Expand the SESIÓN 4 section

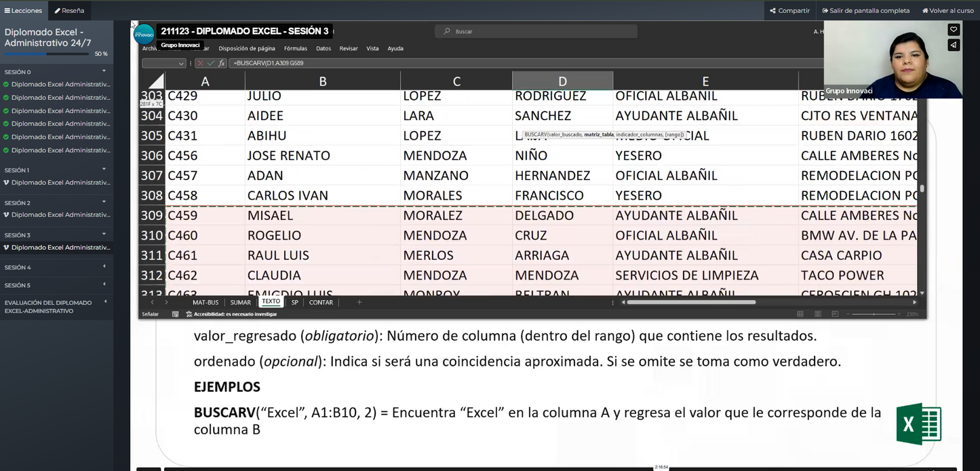pyautogui.click(x=104, y=267)
